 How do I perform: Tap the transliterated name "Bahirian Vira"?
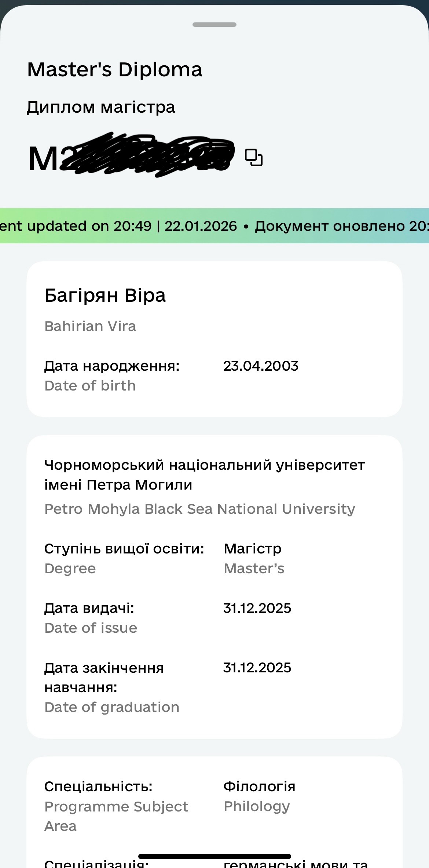[90, 326]
